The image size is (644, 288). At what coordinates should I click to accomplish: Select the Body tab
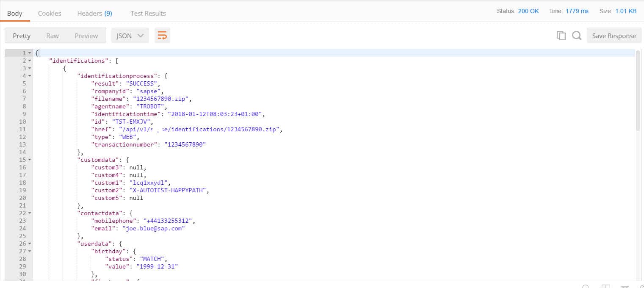coord(15,13)
